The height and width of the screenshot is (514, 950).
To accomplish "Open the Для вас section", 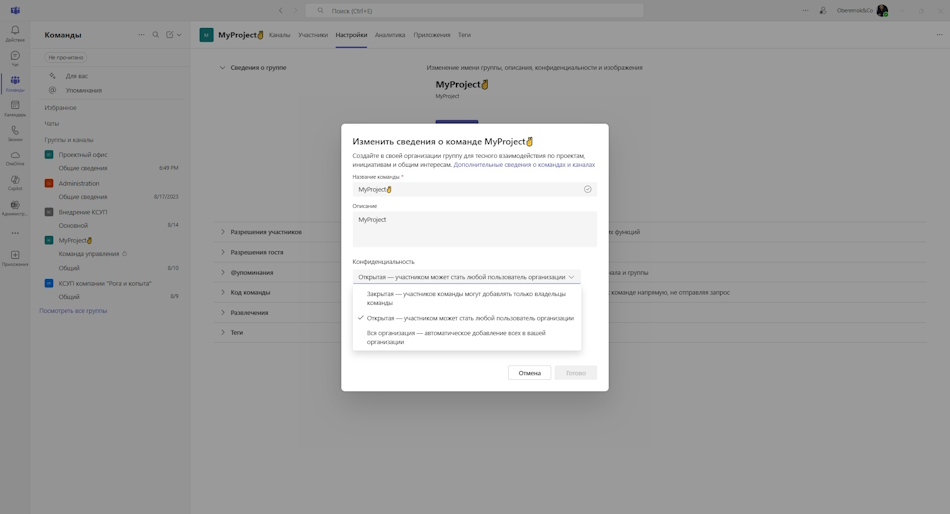I will point(76,76).
